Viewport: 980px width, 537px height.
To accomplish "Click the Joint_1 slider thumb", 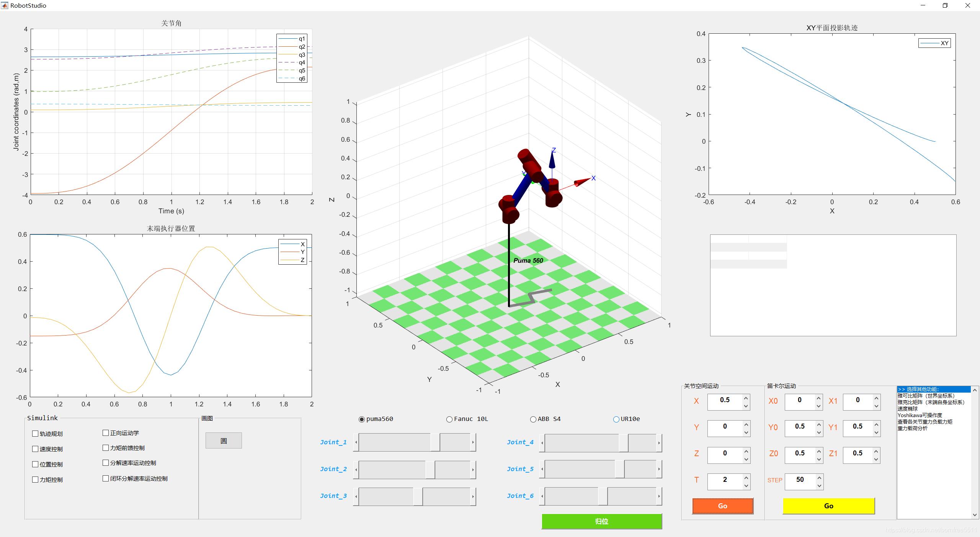I will [x=435, y=442].
